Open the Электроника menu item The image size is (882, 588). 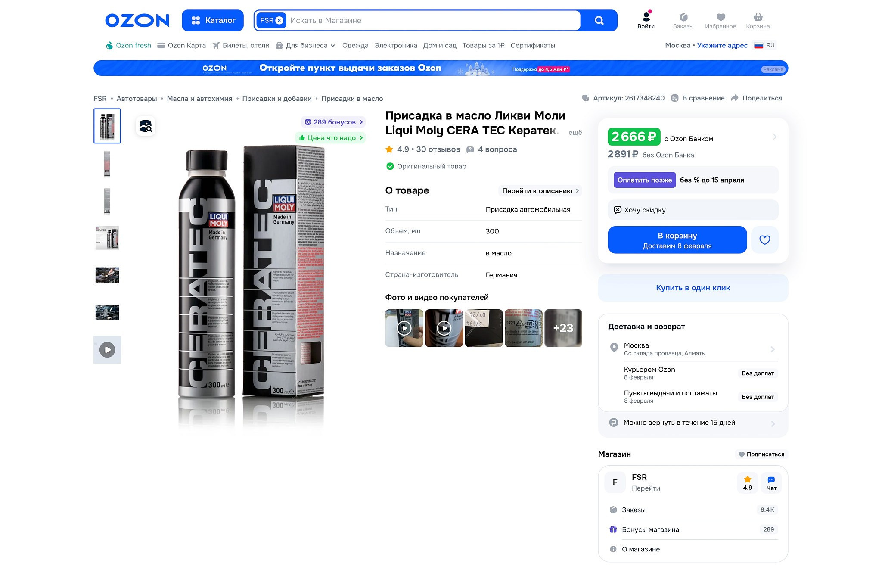point(396,45)
